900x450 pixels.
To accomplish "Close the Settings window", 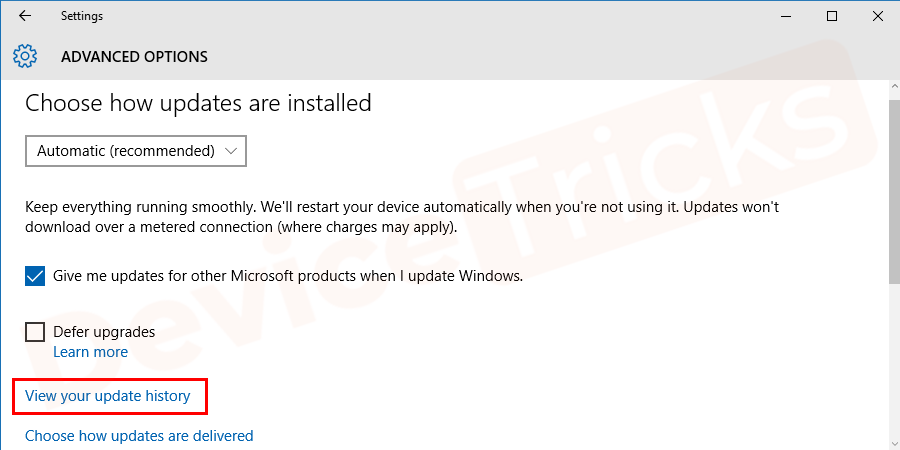I will [x=877, y=16].
